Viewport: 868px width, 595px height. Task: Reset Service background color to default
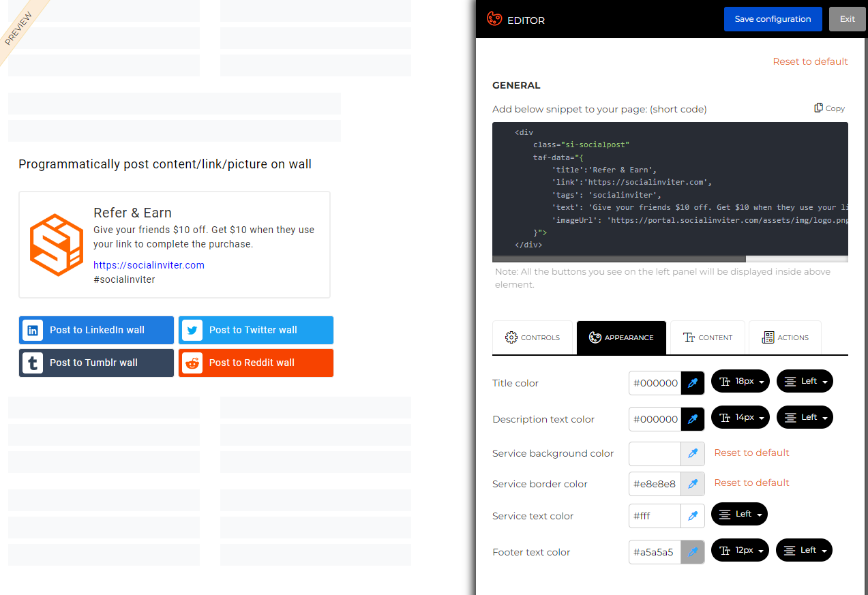751,453
